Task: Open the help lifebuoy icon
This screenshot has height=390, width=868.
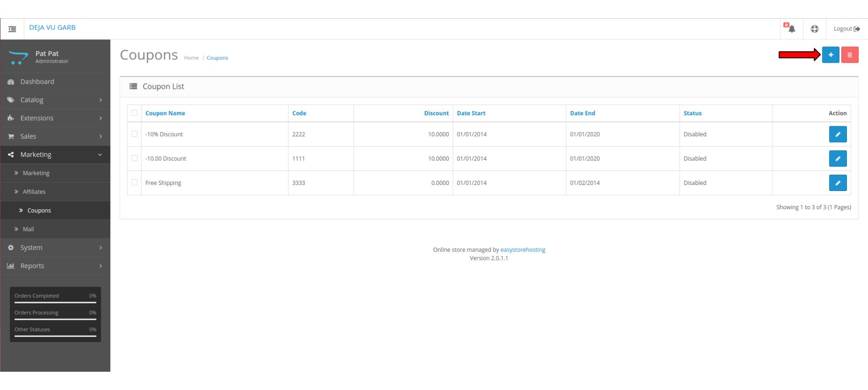Action: pos(815,29)
